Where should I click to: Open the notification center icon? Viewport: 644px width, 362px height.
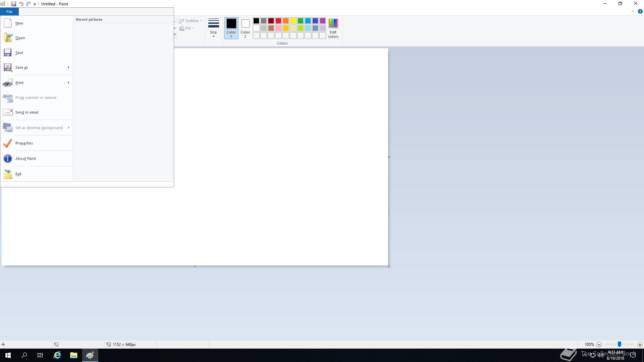point(633,355)
